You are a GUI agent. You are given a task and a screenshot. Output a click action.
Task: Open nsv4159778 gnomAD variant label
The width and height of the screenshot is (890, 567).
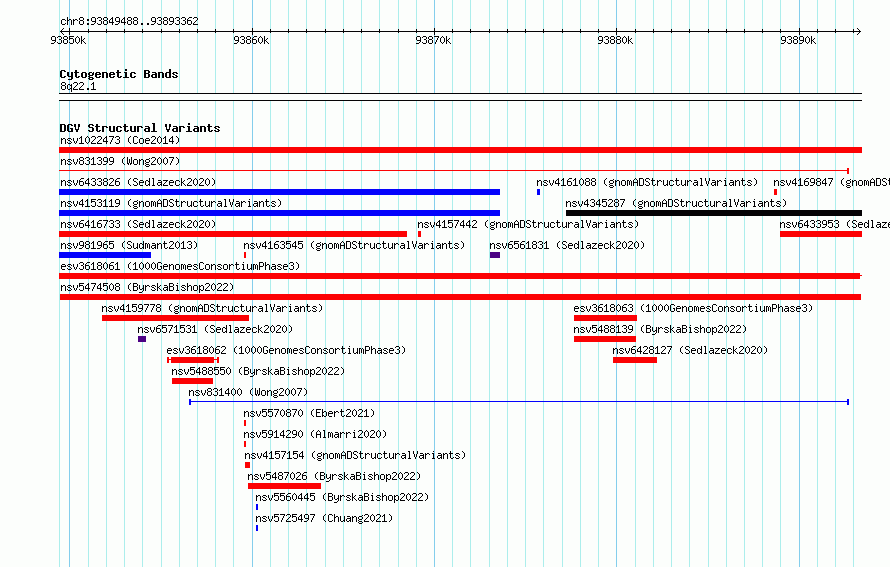(212, 308)
